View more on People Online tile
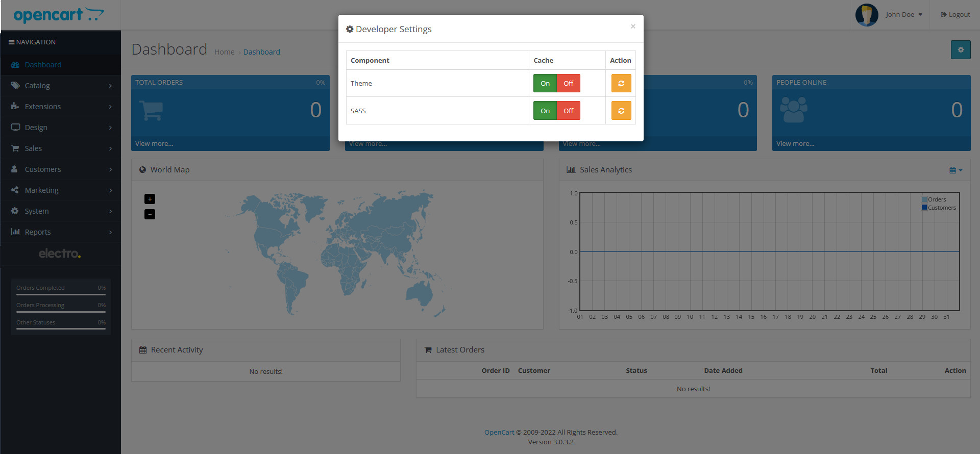This screenshot has height=454, width=980. point(795,144)
